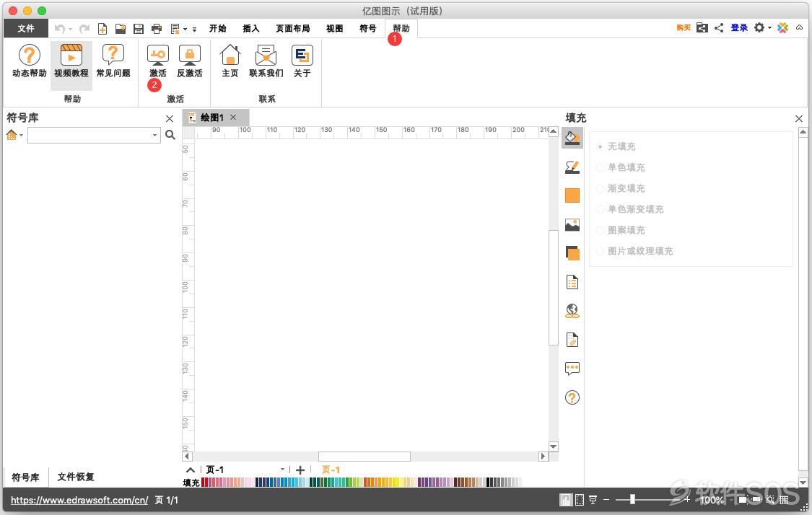The height and width of the screenshot is (515, 812).
Task: Switch to the 符号 (Symbol) ribbon tab
Action: [x=367, y=28]
